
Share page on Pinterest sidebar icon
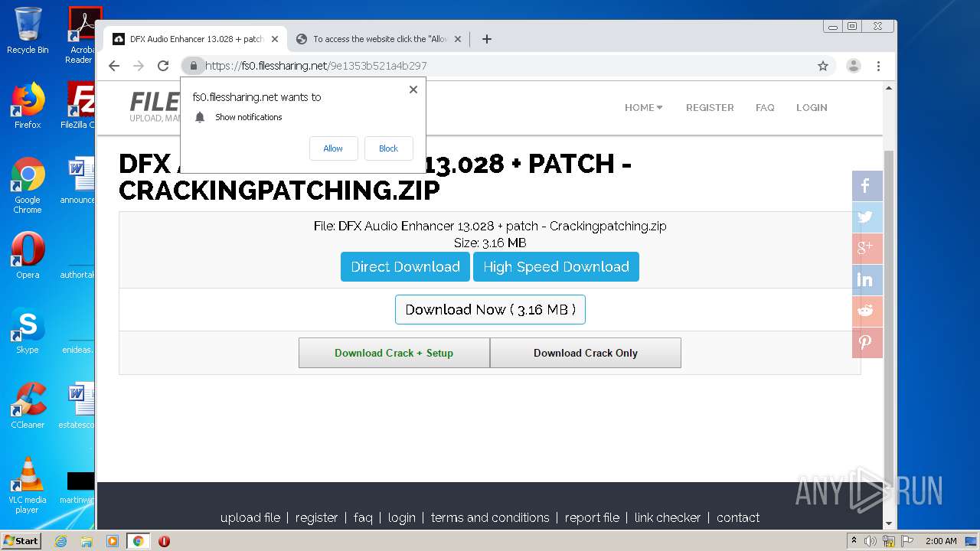(x=867, y=343)
